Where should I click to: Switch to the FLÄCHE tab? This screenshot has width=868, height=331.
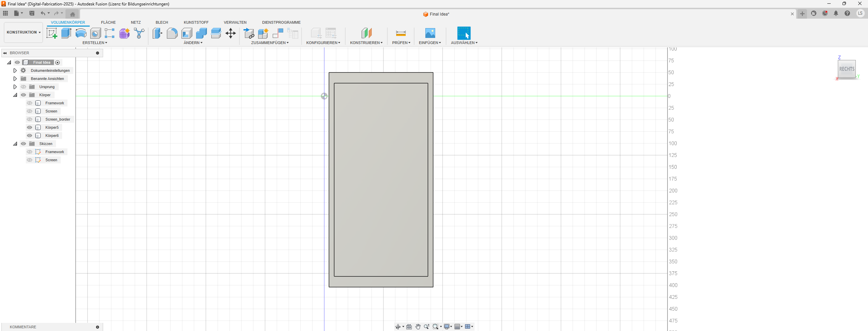(x=108, y=22)
